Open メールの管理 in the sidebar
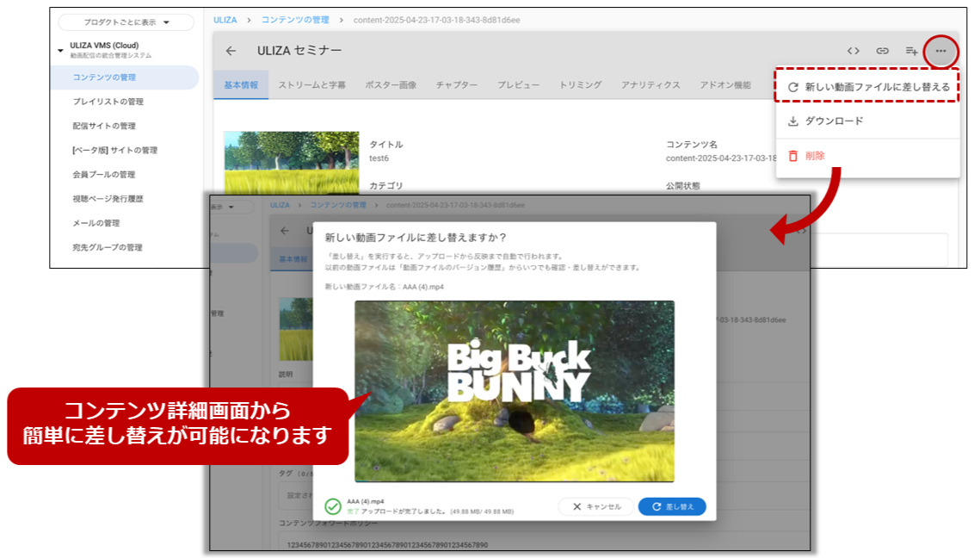980x558 pixels. click(96, 223)
